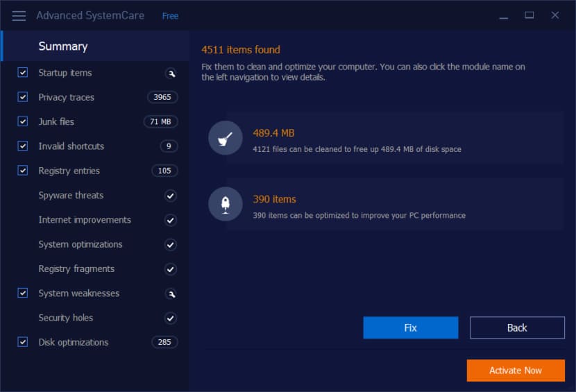Click the broom junk cleanup icon

click(x=225, y=138)
